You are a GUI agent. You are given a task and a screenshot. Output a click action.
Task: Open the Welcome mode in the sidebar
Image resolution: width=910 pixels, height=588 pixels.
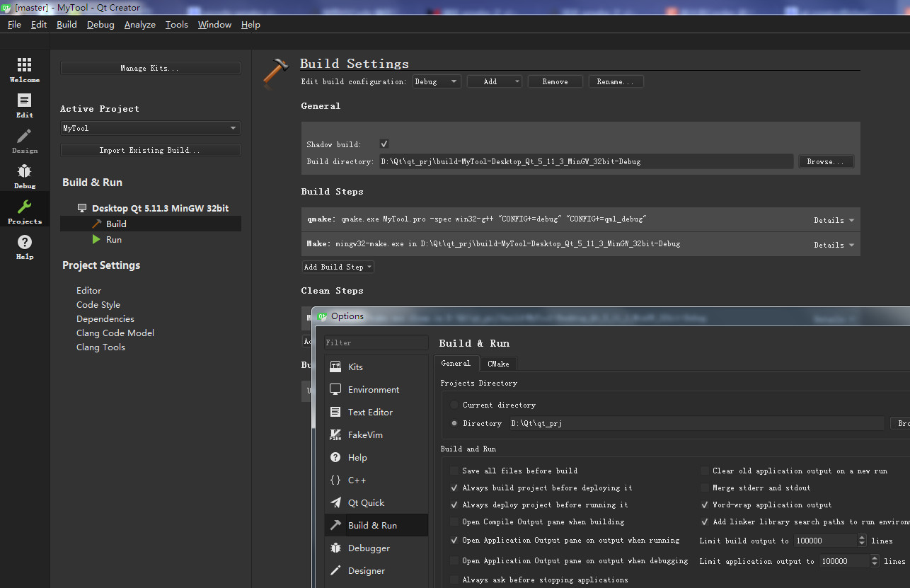pos(25,70)
